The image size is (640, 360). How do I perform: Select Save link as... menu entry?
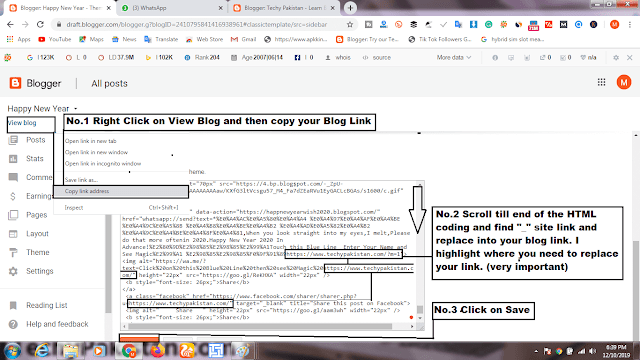coord(81,180)
